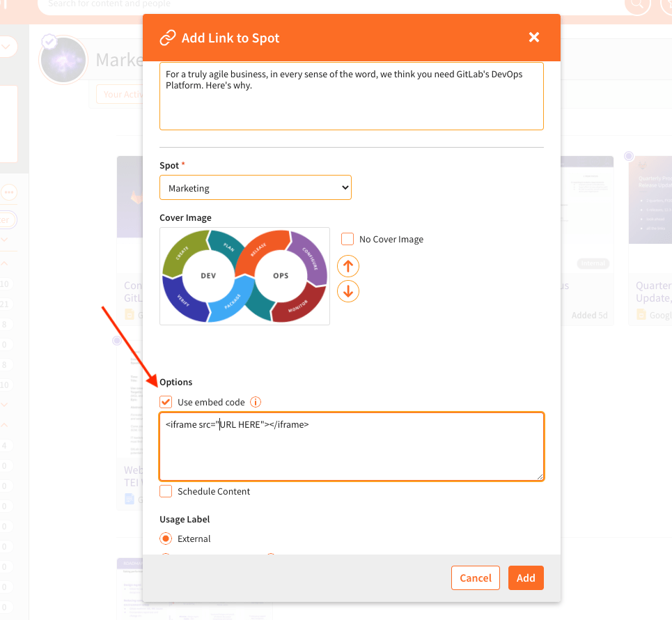672x620 pixels.
Task: Click the DevOps cover image thumbnail
Action: tap(244, 276)
